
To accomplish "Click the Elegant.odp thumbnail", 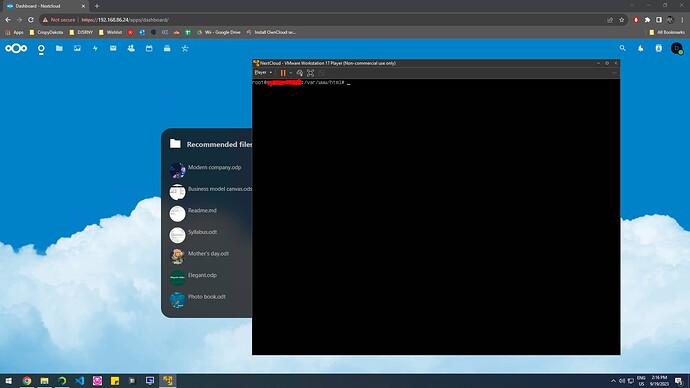I will point(177,278).
